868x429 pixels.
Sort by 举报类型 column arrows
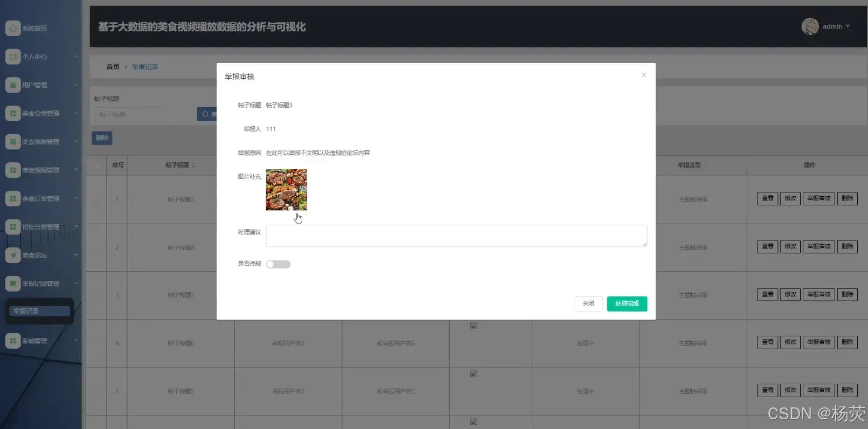(x=706, y=165)
